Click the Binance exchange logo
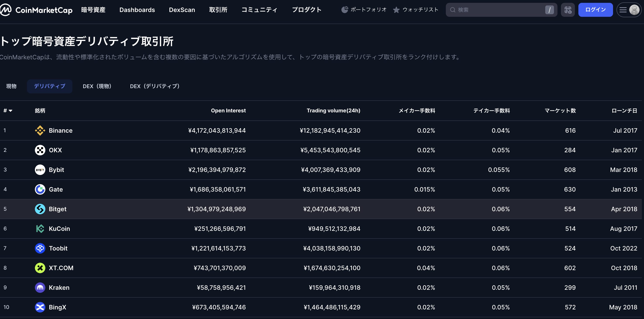 point(40,130)
